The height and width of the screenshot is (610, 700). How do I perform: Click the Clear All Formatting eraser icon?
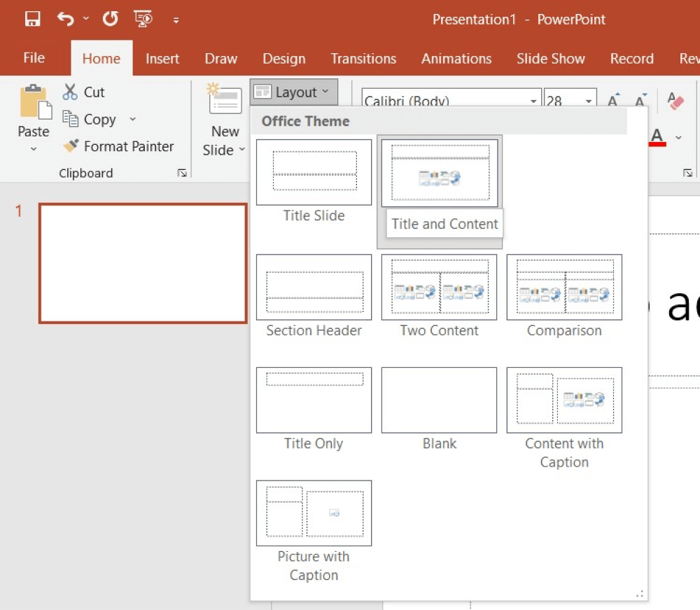click(x=675, y=101)
